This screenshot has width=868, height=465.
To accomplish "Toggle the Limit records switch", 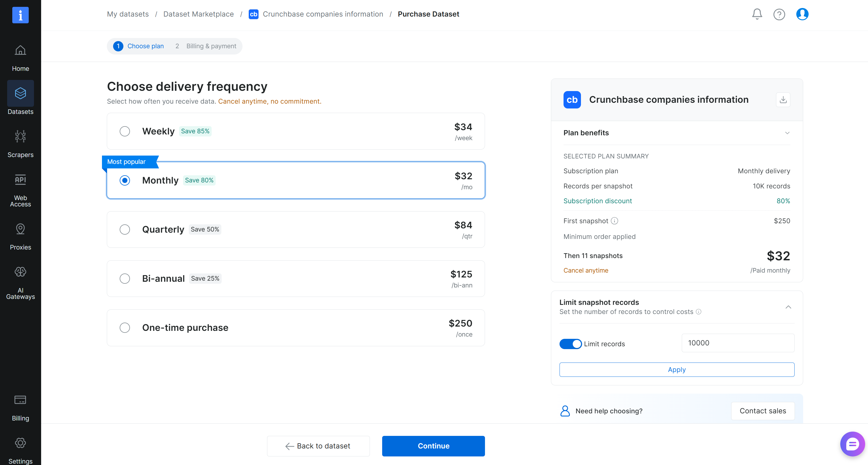I will point(570,344).
